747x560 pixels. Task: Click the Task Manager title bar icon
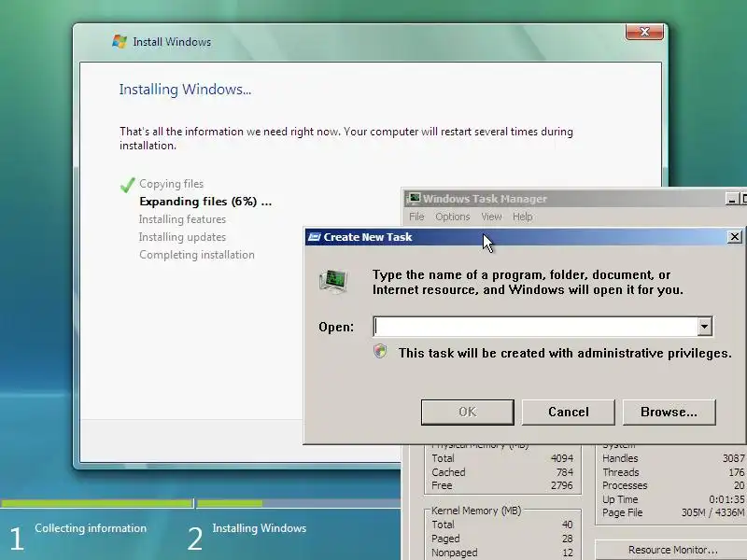coord(415,198)
